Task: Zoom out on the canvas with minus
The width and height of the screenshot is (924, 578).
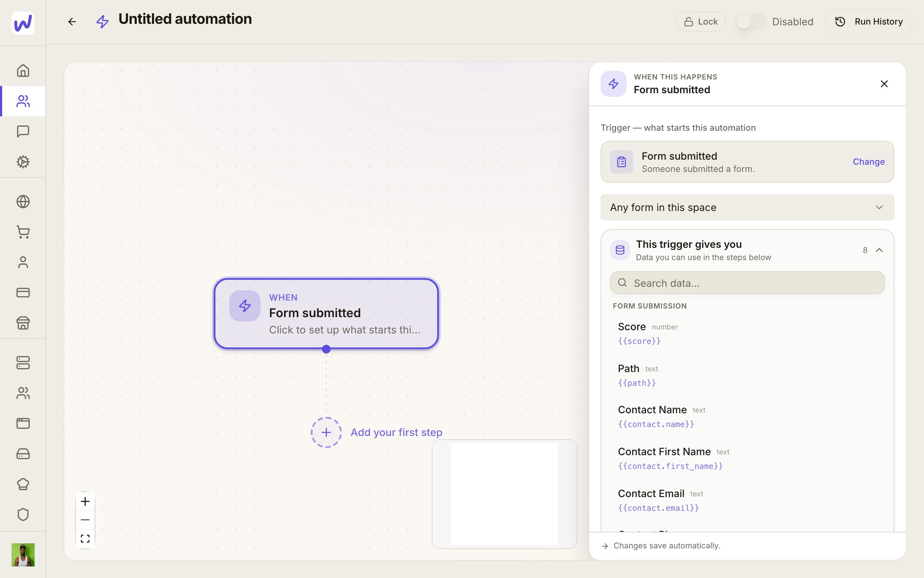Action: click(85, 520)
